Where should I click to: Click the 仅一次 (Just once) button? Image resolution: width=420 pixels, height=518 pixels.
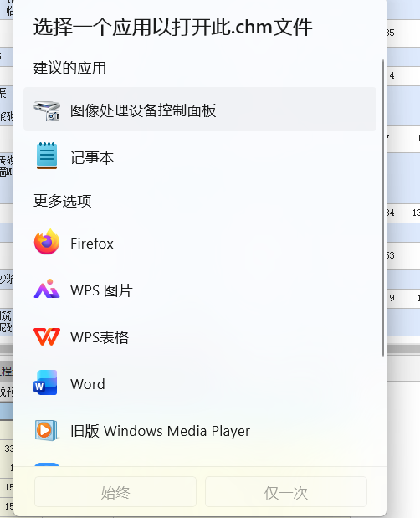286,491
